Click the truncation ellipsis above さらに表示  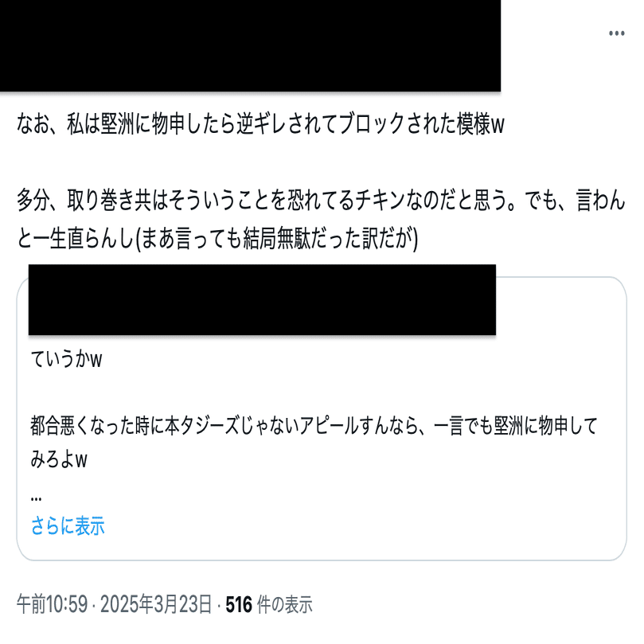tap(36, 498)
